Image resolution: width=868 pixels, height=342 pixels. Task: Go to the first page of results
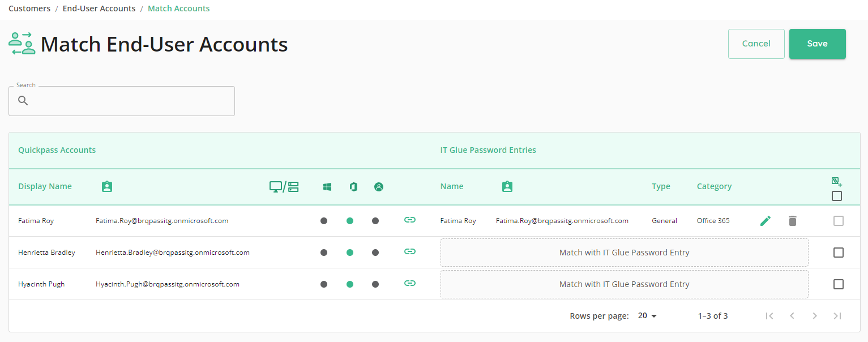tap(769, 316)
